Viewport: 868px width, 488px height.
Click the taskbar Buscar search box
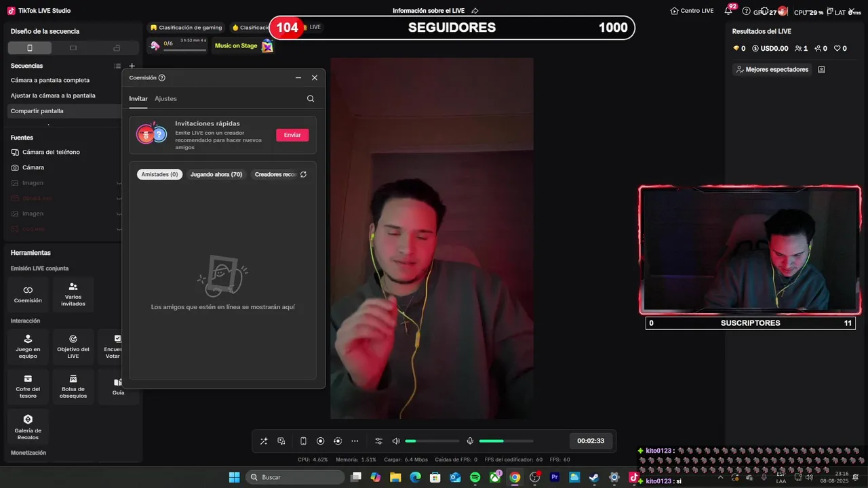click(x=296, y=477)
